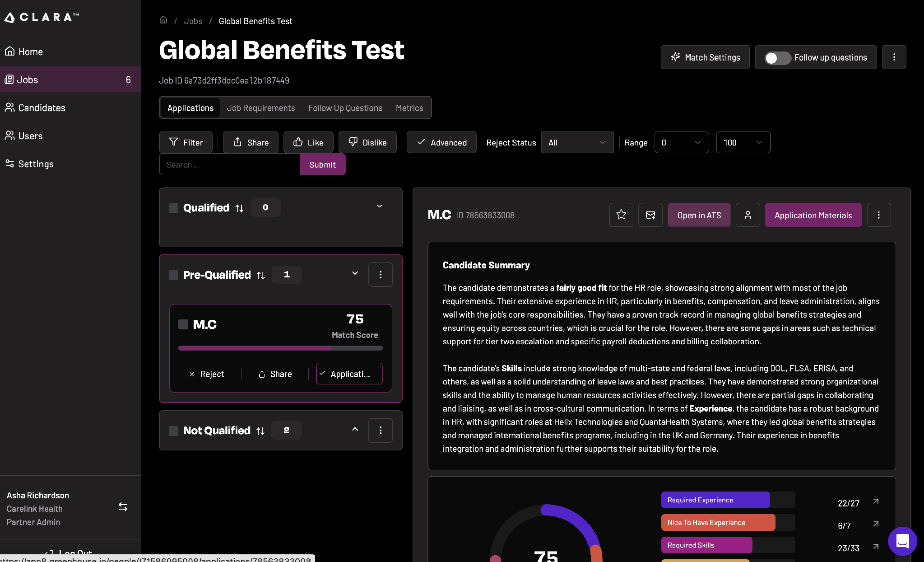Click the breadcrumb home icon
This screenshot has width=924, height=562.
click(x=163, y=20)
